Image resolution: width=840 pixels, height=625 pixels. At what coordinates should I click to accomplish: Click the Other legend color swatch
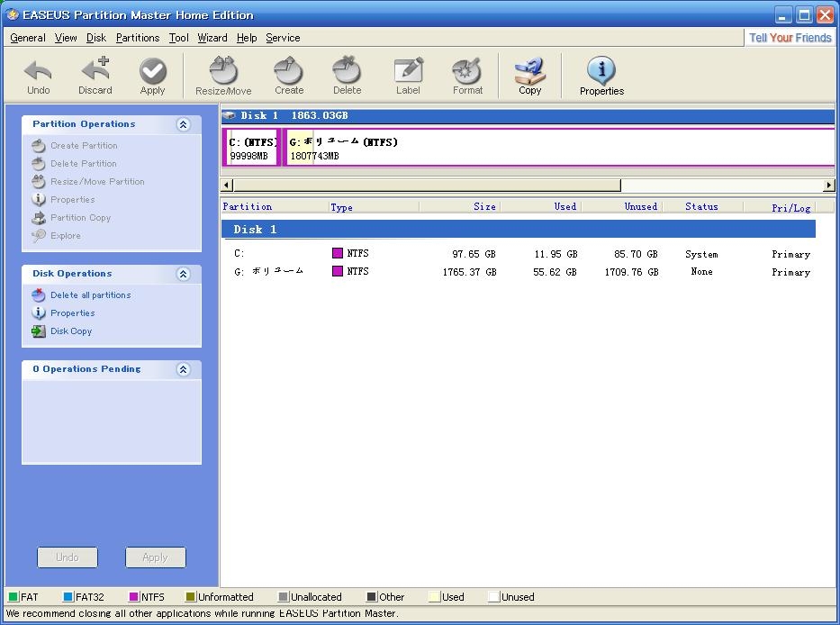point(371,596)
